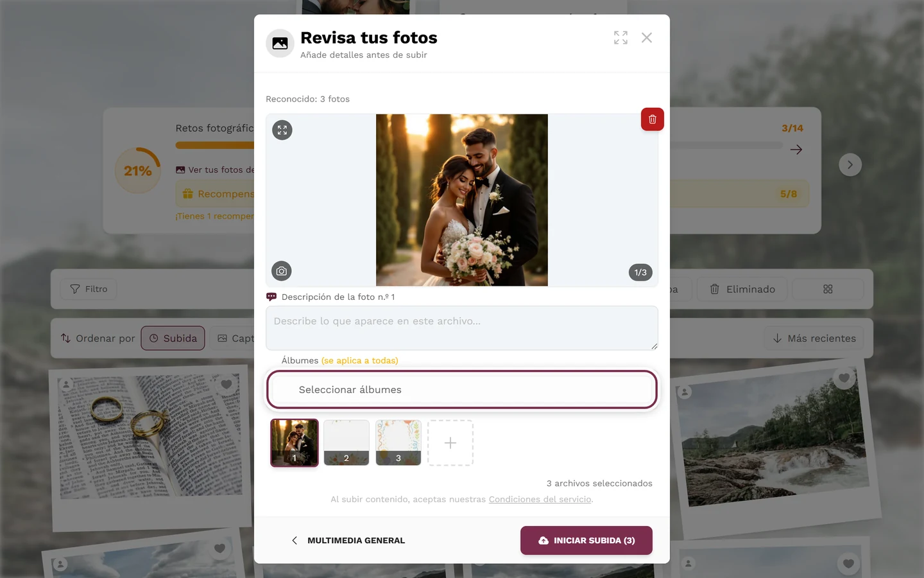This screenshot has height=578, width=924.
Task: Click the sort arrows icon by Ordenar por
Action: 66,338
